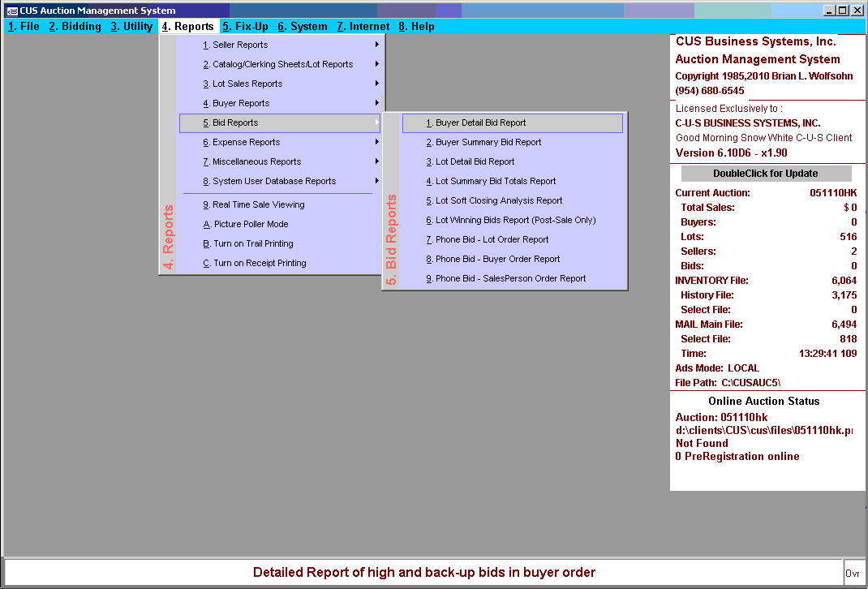Open the 2. Bidding menu
The height and width of the screenshot is (589, 868).
75,26
